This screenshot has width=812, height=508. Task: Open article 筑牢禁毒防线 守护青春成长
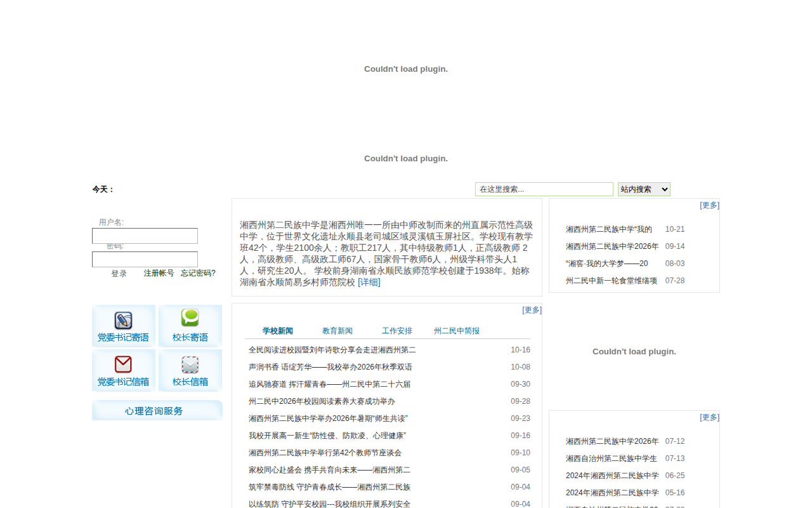[330, 487]
